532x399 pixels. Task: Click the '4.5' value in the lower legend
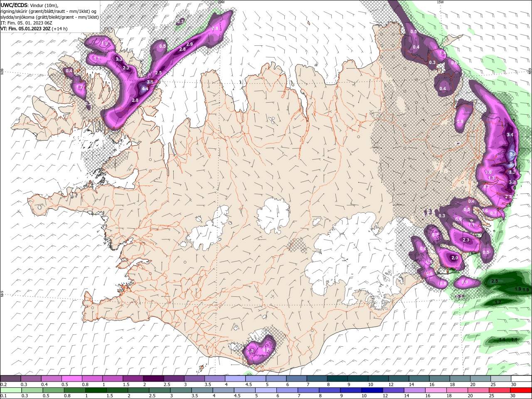pyautogui.click(x=237, y=396)
